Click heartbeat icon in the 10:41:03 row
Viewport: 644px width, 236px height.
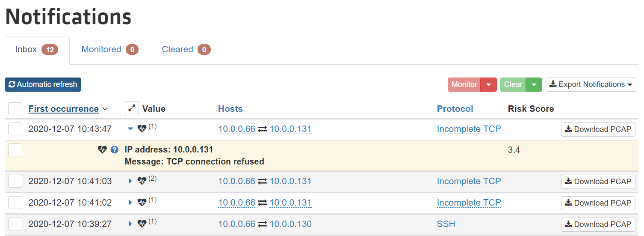pyautogui.click(x=142, y=181)
